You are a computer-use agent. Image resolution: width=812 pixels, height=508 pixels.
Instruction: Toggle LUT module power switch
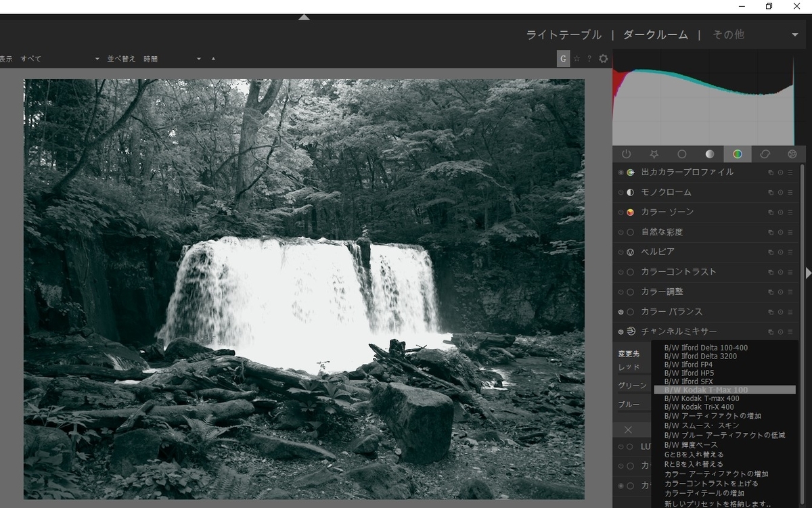[x=621, y=447]
